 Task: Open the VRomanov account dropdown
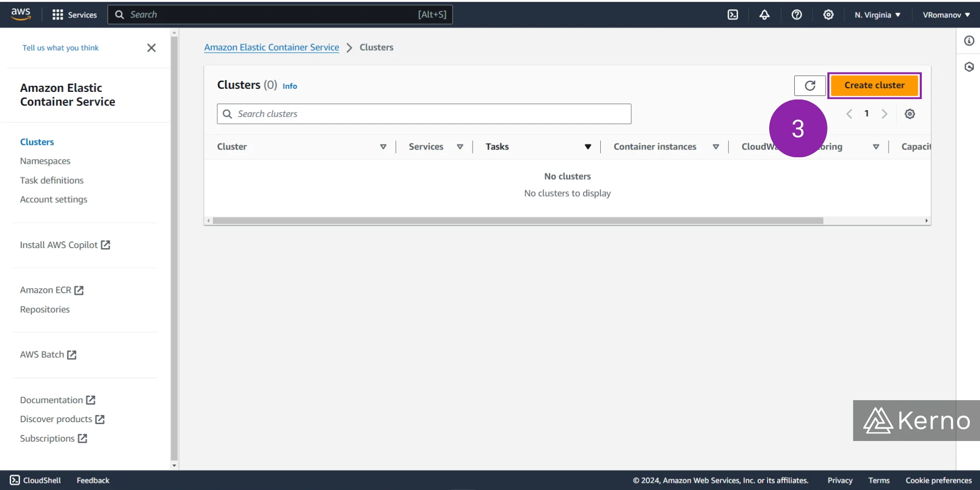coord(946,15)
